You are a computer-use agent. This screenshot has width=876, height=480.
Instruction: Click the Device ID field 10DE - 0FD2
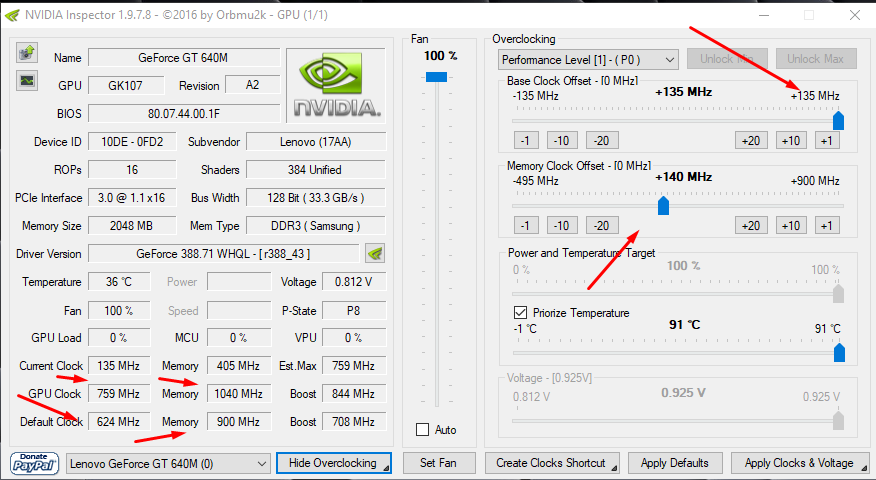click(x=132, y=142)
